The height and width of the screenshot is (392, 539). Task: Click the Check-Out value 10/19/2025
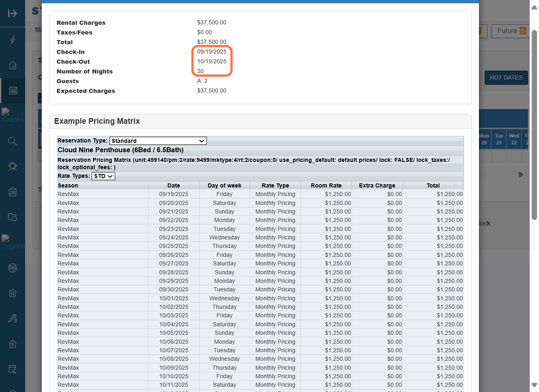(x=212, y=61)
